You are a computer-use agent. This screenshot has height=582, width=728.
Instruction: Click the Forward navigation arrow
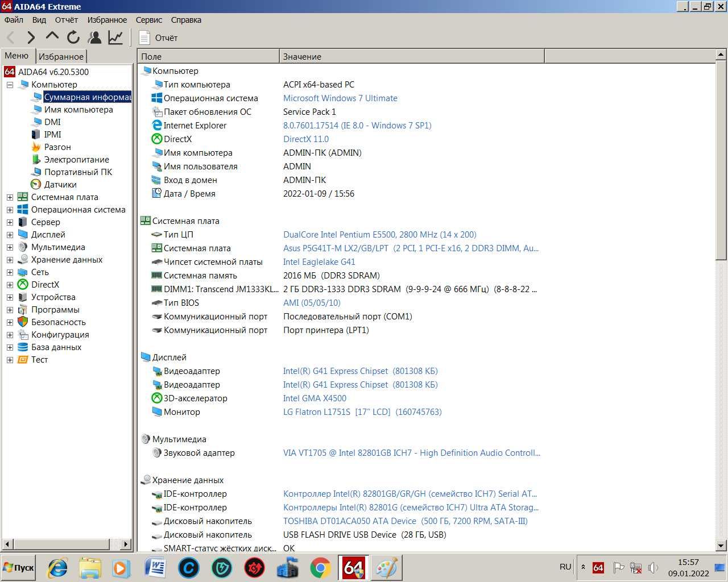click(x=31, y=38)
